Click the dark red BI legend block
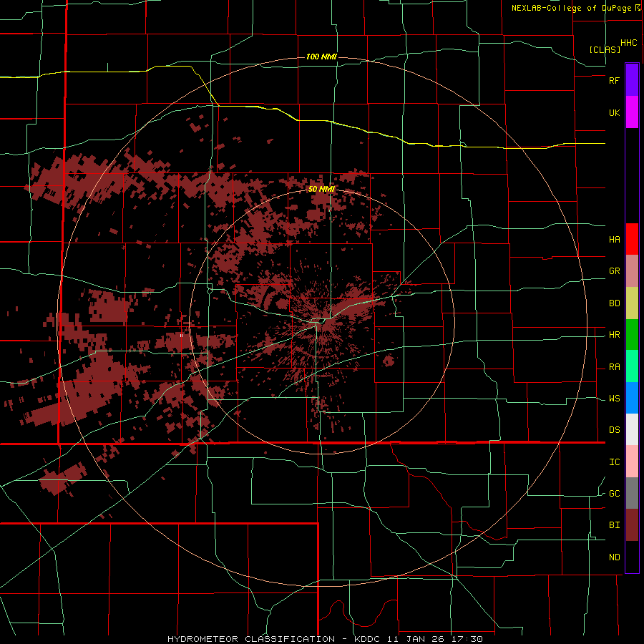 [x=632, y=525]
